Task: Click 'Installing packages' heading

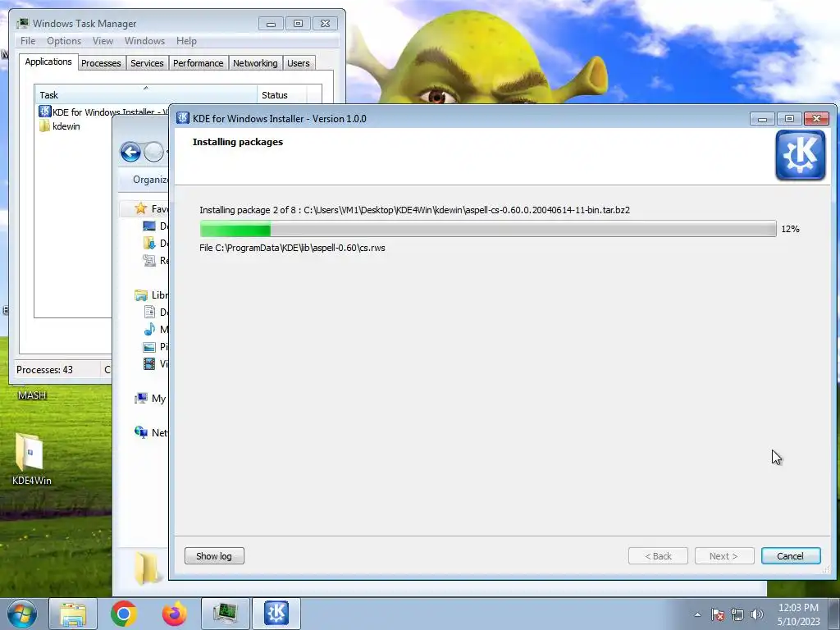Action: [238, 142]
